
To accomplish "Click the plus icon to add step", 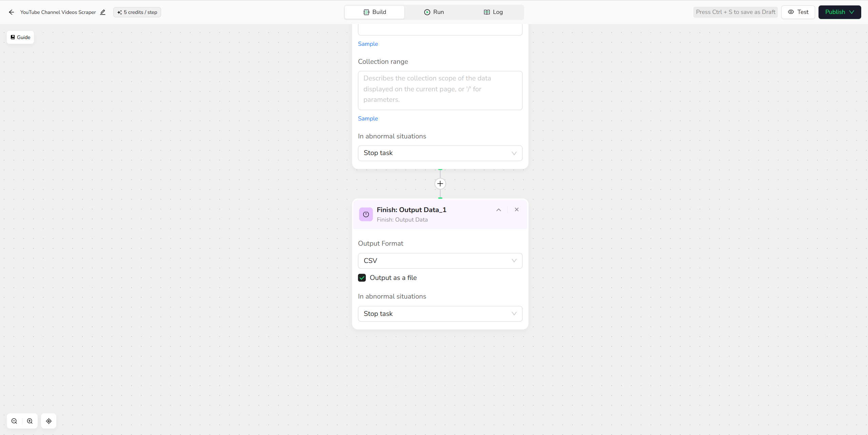I will click(x=440, y=184).
